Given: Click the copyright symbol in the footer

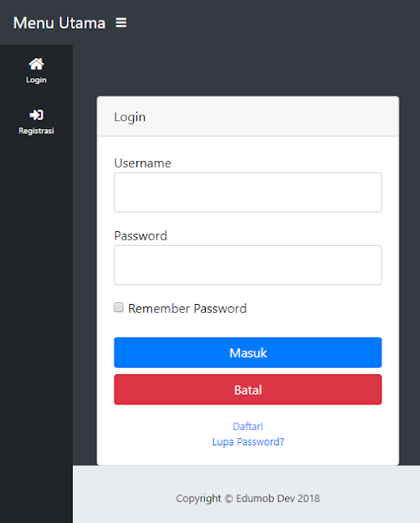Looking at the screenshot, I should (229, 498).
